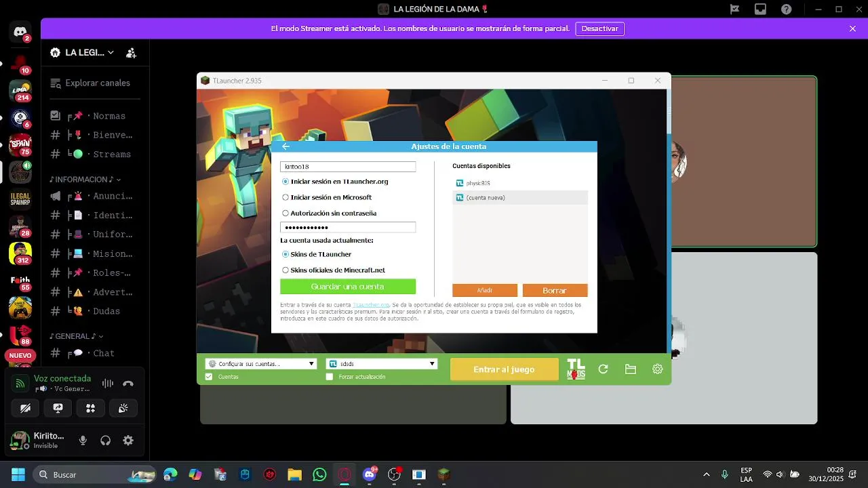
Task: Disconnect from voice with the hang-up icon
Action: (x=128, y=384)
